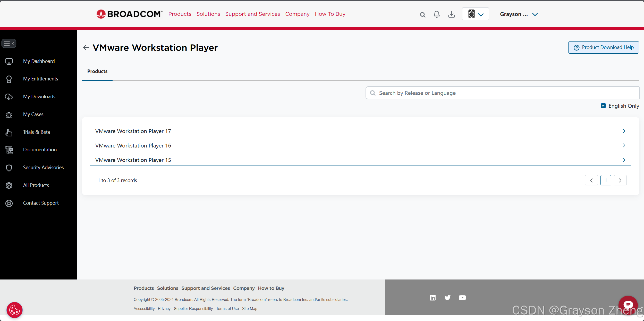
Task: Open My Downloads in sidebar
Action: [39, 96]
